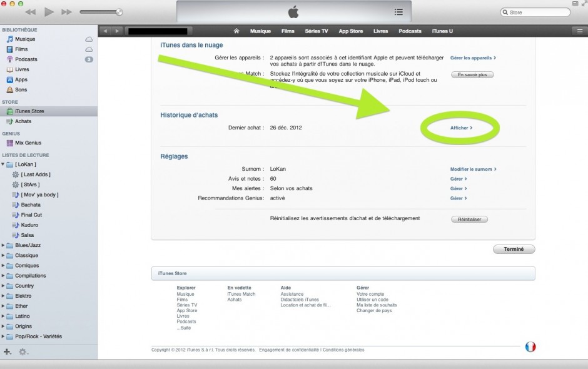The height and width of the screenshot is (369, 588).
Task: Click Gérer beside Avis et notes
Action: coord(459,179)
